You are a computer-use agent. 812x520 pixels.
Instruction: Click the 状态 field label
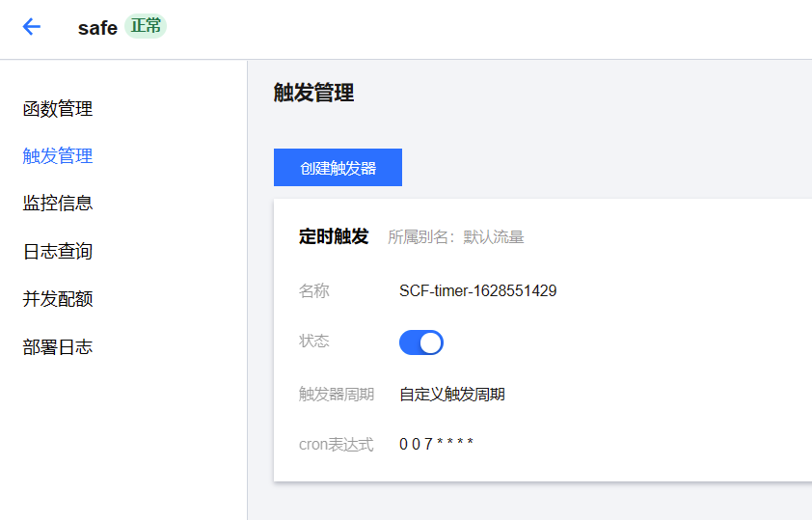(313, 341)
